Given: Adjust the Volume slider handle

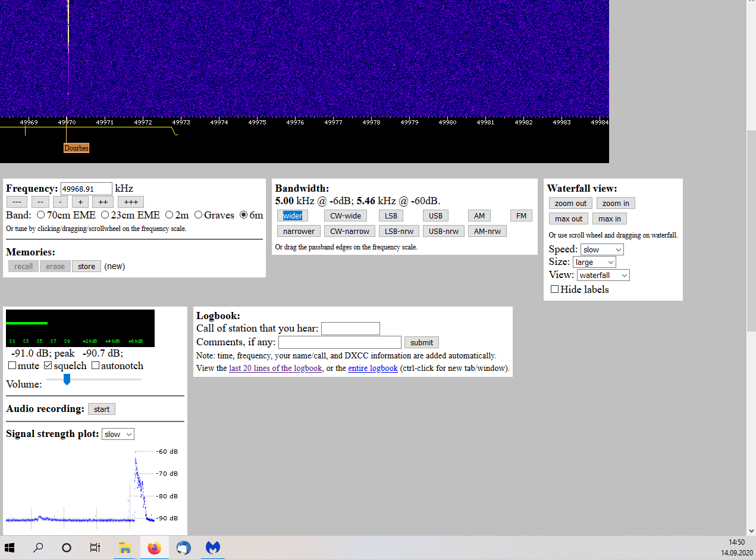Looking at the screenshot, I should point(67,379).
